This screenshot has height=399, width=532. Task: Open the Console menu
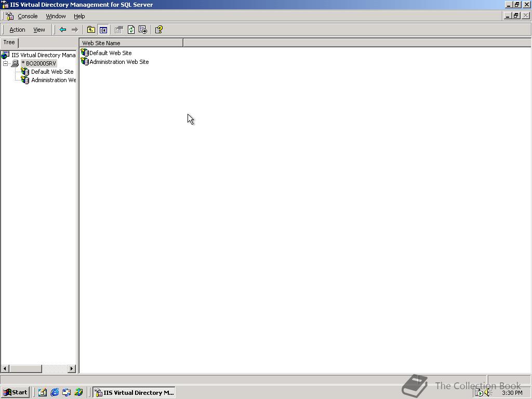point(28,16)
